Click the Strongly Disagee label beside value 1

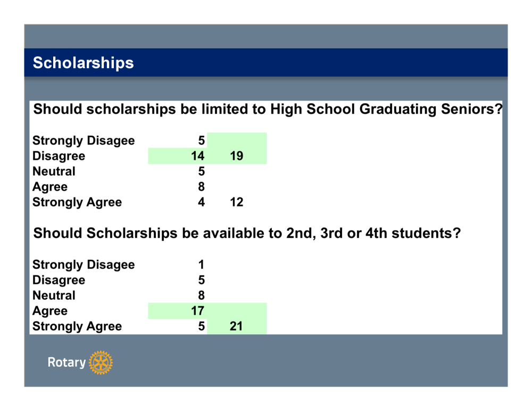(84, 265)
